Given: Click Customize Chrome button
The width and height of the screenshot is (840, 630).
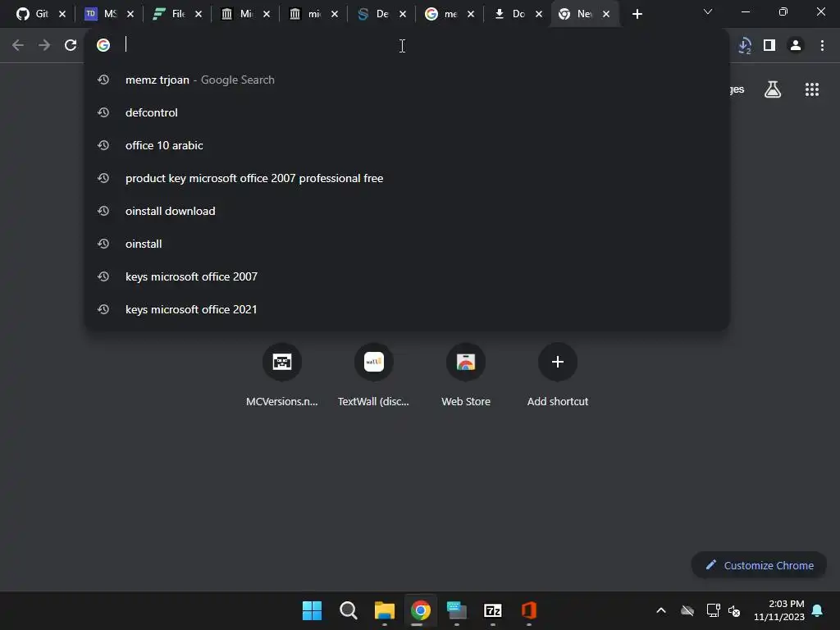Looking at the screenshot, I should click(x=759, y=565).
